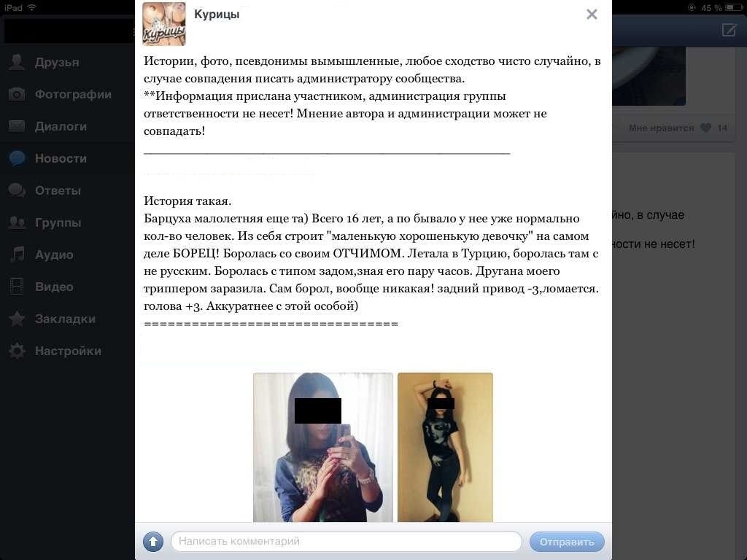The height and width of the screenshot is (560, 747).
Task: Open the right attached standing photo thumbnail
Action: (x=446, y=447)
